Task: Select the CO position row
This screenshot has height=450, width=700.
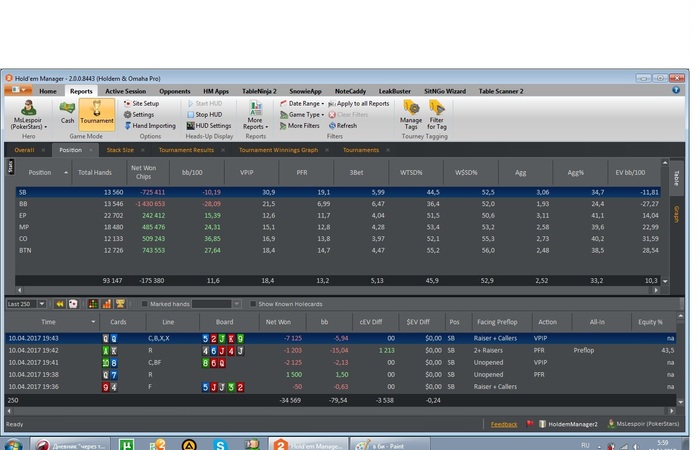Action: (338, 239)
